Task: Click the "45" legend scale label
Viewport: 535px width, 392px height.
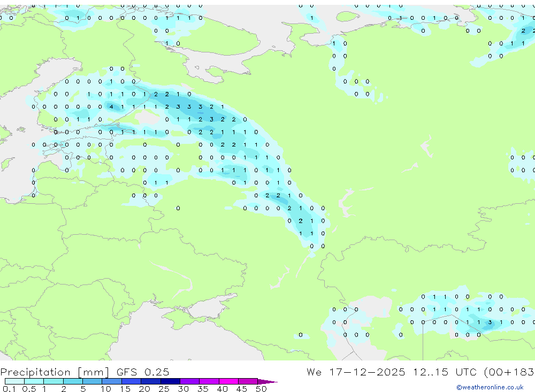Action: [242, 389]
